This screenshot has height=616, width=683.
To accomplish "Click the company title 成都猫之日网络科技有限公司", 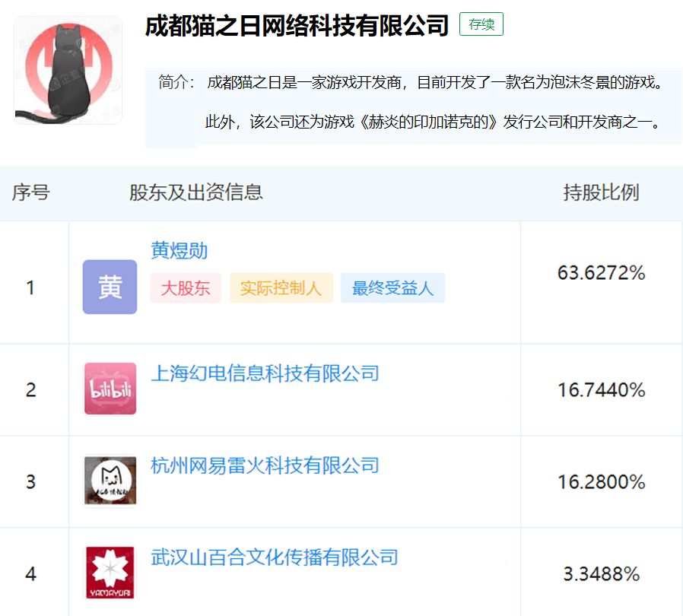I will point(297,25).
